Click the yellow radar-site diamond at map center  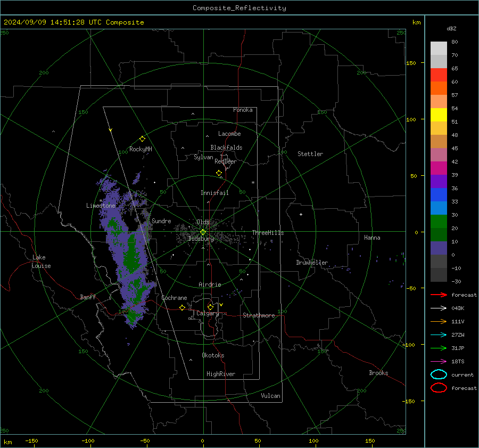(x=203, y=232)
